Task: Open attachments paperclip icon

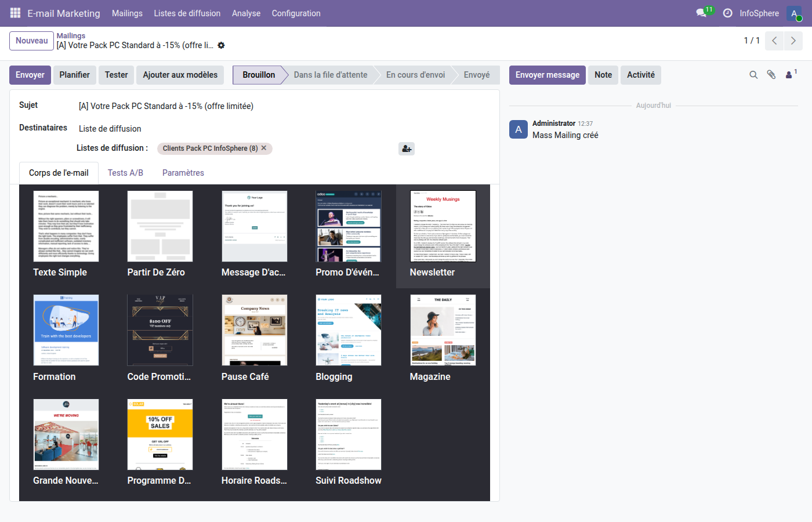Action: pyautogui.click(x=771, y=75)
